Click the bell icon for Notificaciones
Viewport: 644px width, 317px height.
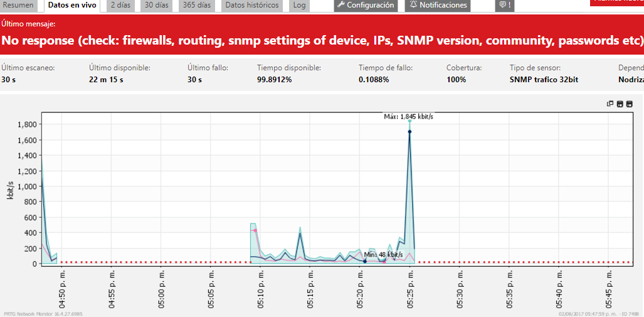(413, 5)
